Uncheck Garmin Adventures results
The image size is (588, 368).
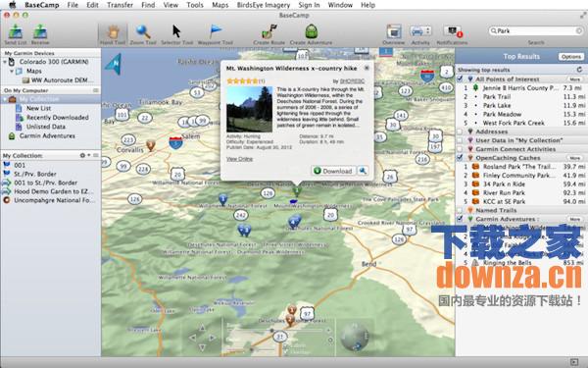click(x=460, y=219)
